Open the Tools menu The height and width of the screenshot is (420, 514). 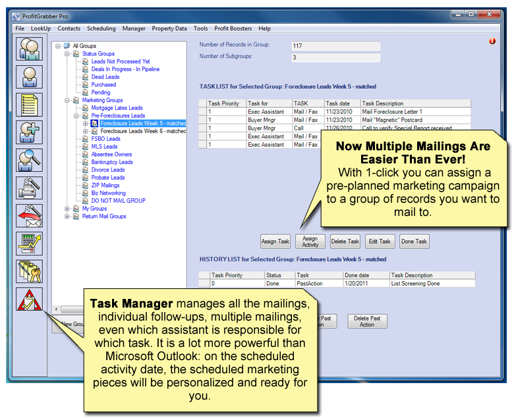click(200, 28)
